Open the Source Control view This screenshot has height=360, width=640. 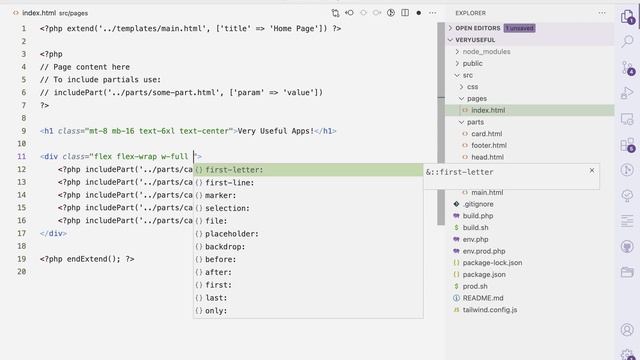(x=627, y=67)
